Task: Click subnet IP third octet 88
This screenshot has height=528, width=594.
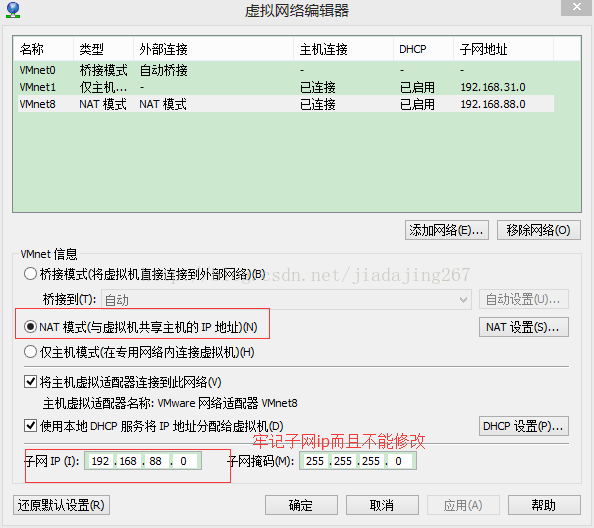Action: click(x=155, y=461)
